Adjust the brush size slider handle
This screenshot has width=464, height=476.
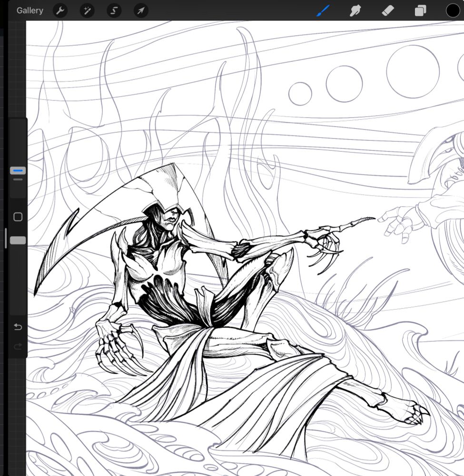tap(18, 170)
